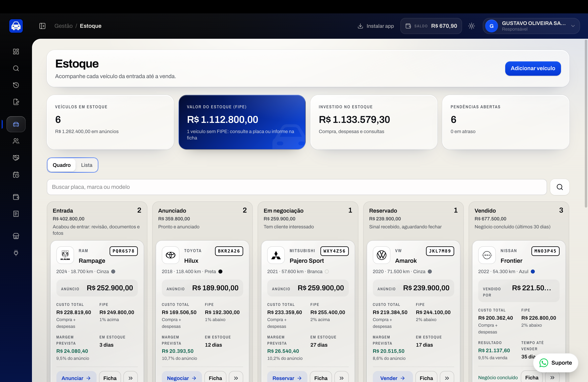The image size is (588, 382).
Task: Click Adicionar veículo button
Action: [533, 68]
